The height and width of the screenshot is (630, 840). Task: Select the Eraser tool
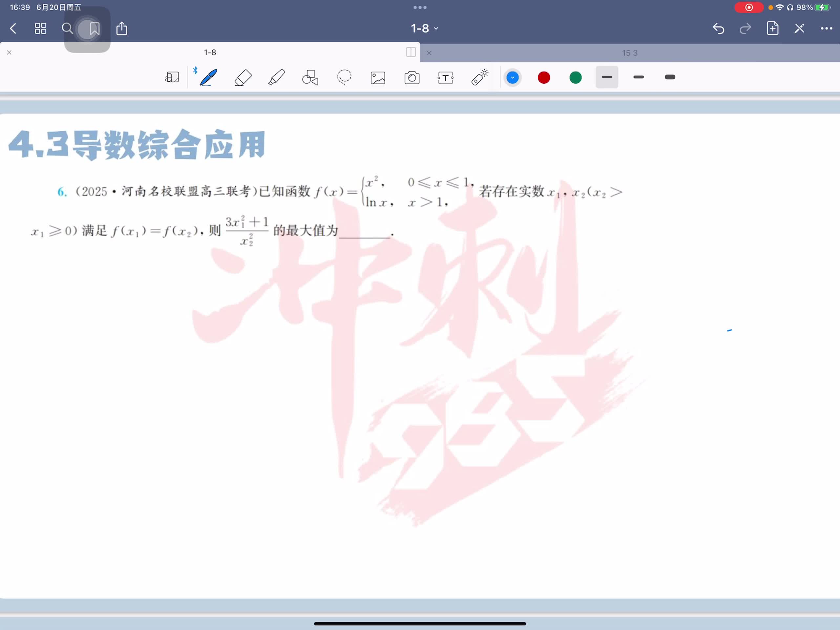[x=243, y=77]
